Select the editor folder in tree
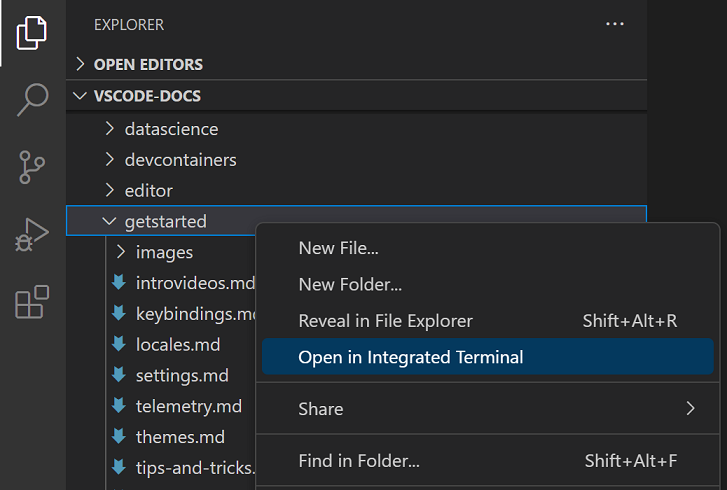727x490 pixels. point(148,190)
